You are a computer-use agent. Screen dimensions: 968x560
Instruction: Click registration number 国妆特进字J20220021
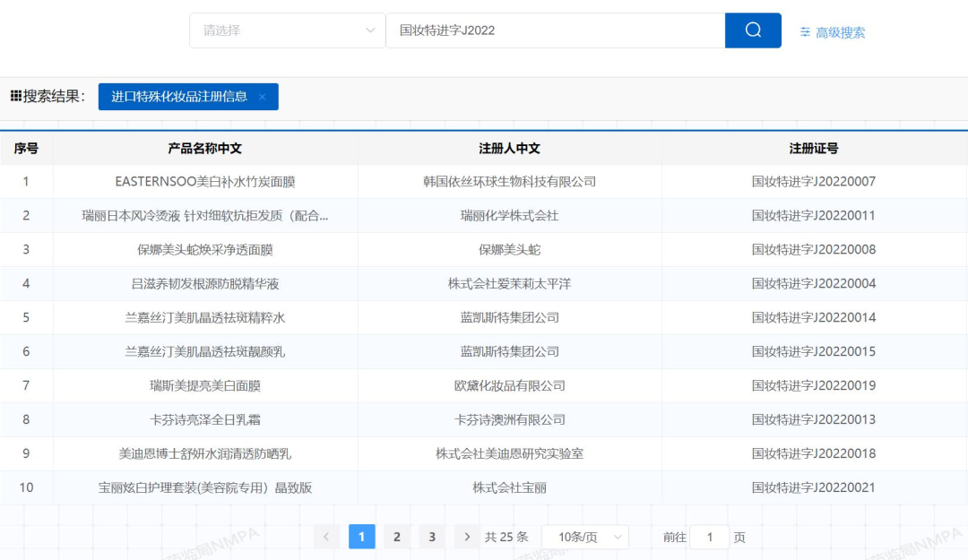tap(814, 487)
